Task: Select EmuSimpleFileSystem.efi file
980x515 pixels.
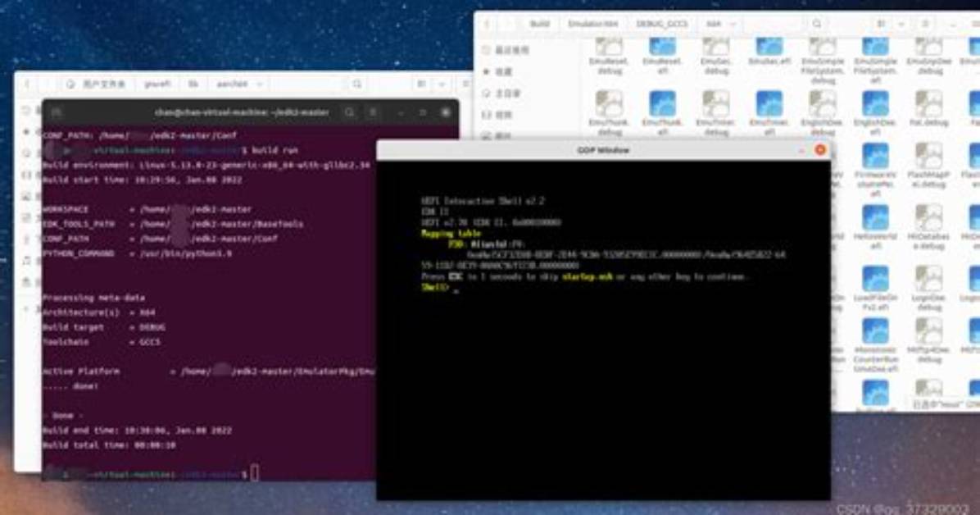Action: pos(875,61)
